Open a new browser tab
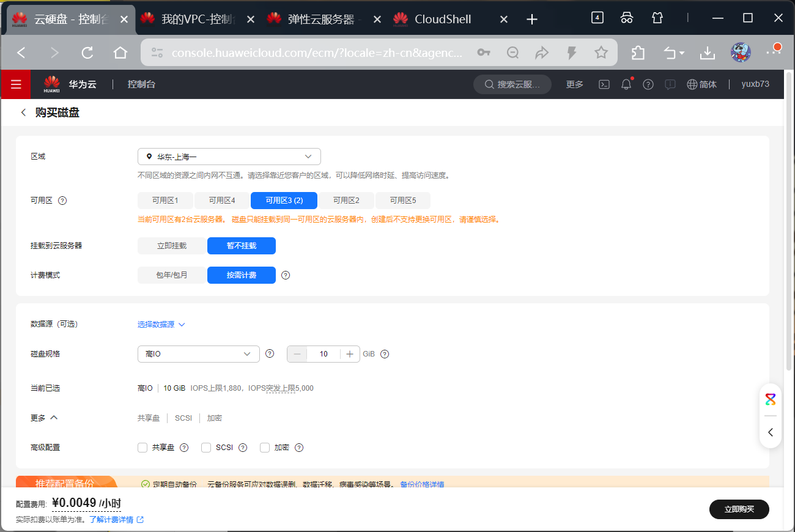This screenshot has height=532, width=795. pos(532,20)
